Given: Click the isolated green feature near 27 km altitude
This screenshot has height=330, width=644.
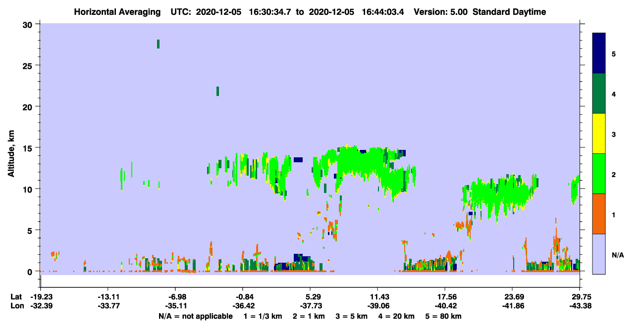Looking at the screenshot, I should (x=158, y=44).
